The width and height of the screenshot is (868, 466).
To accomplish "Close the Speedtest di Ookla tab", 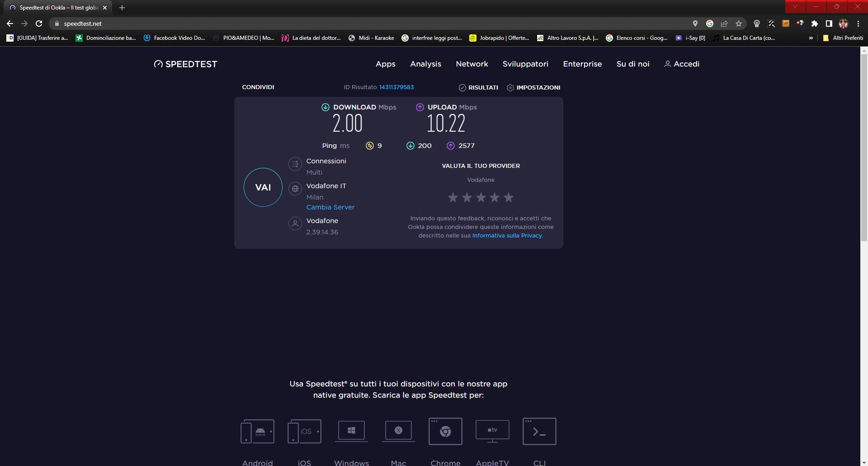I will point(105,8).
